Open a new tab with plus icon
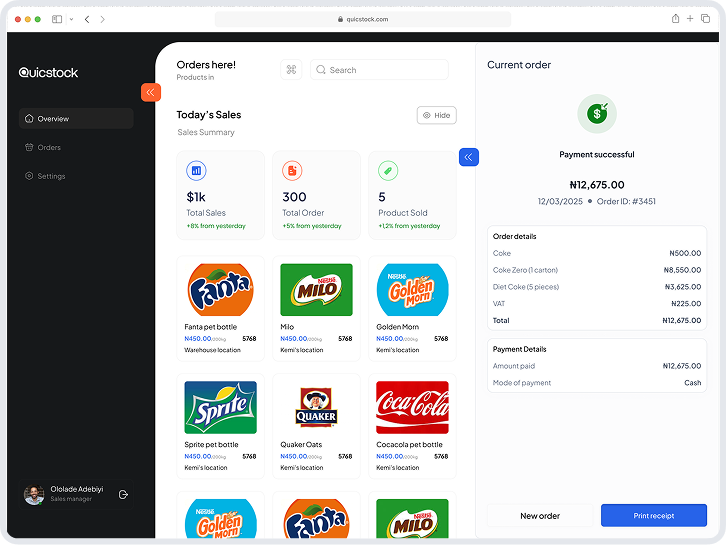Screen dimensions: 726x545 pos(690,19)
